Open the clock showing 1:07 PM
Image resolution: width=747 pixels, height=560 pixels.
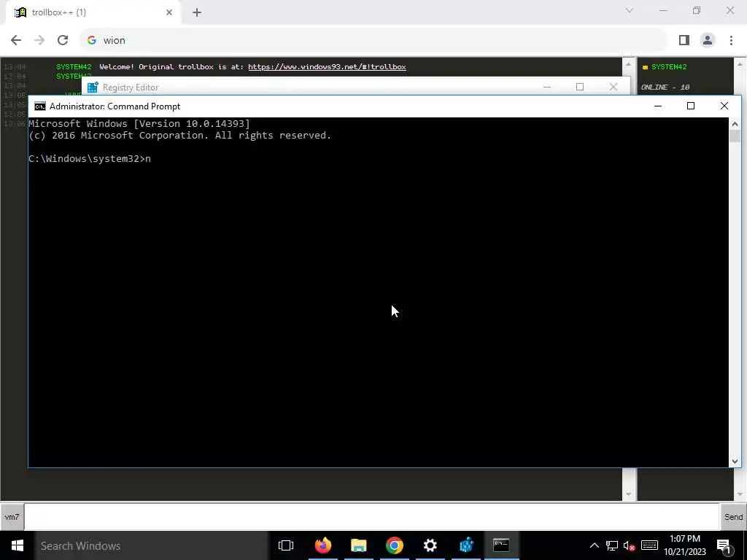[x=685, y=545]
